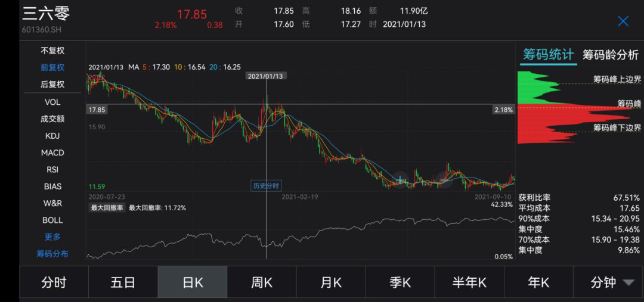This screenshot has width=644, height=302.
Task: Select 后复权 price adjustment
Action: coord(52,85)
